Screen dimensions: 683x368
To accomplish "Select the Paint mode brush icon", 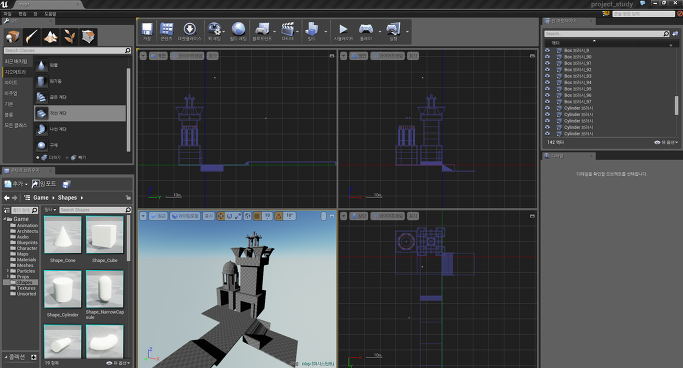I will tap(31, 37).
